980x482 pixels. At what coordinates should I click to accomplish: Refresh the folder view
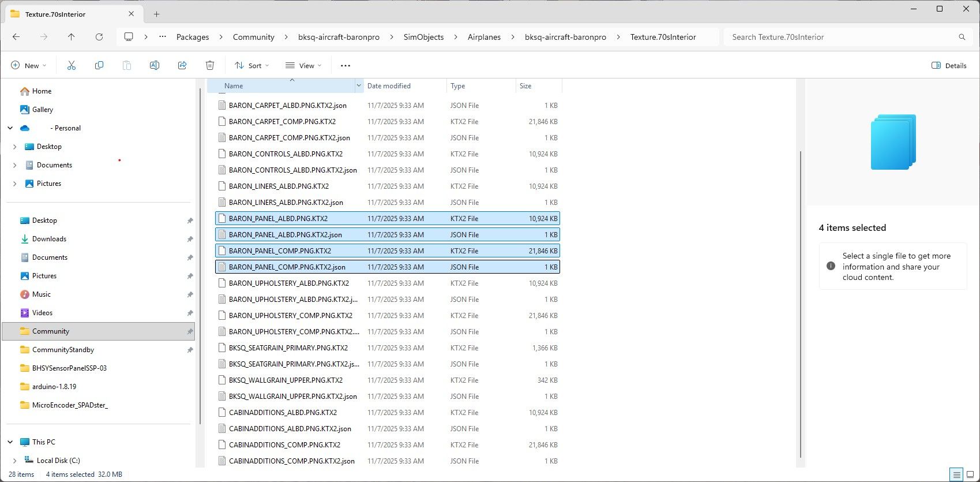click(x=99, y=37)
